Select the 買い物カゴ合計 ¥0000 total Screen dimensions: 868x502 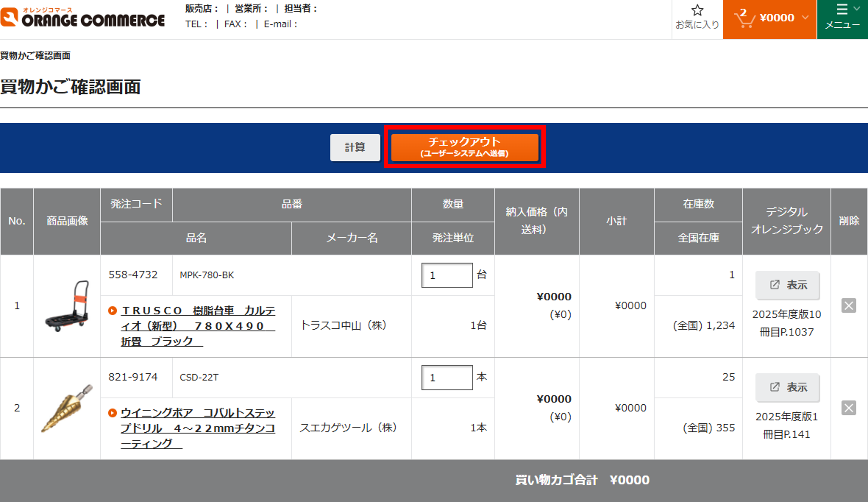pyautogui.click(x=582, y=480)
